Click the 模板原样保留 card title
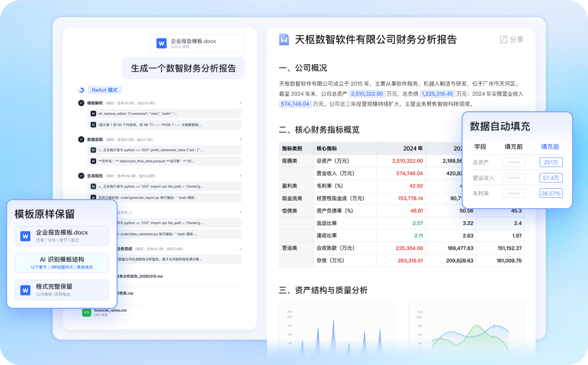 [44, 214]
